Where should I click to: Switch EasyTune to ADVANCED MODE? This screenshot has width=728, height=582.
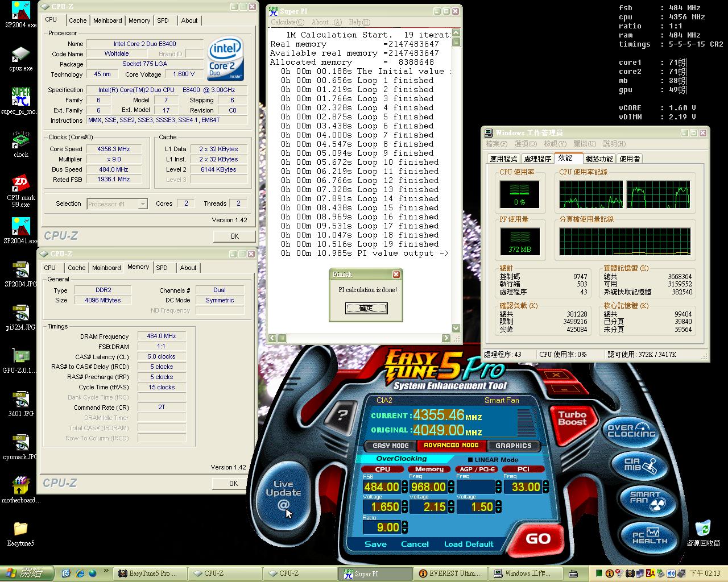click(451, 446)
